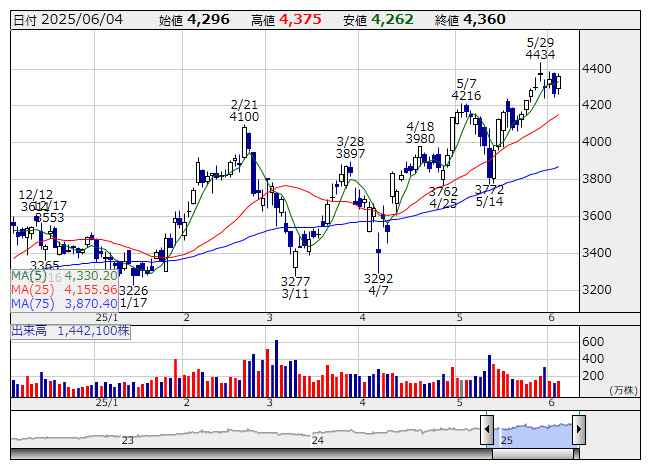
Task: Click the volume label 出来高 1,442,100株
Action: pyautogui.click(x=70, y=331)
